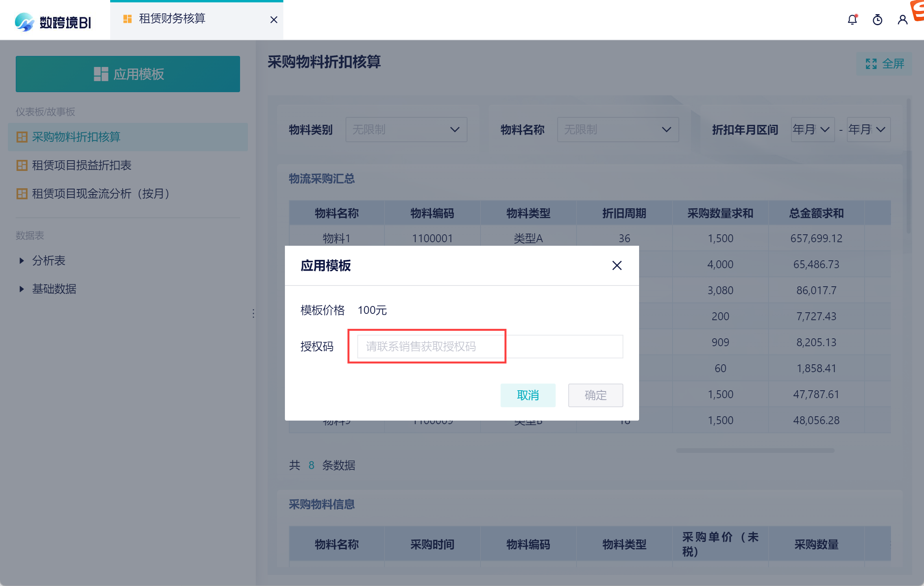The image size is (924, 586).
Task: Open the 物料类别 dropdown
Action: [406, 130]
